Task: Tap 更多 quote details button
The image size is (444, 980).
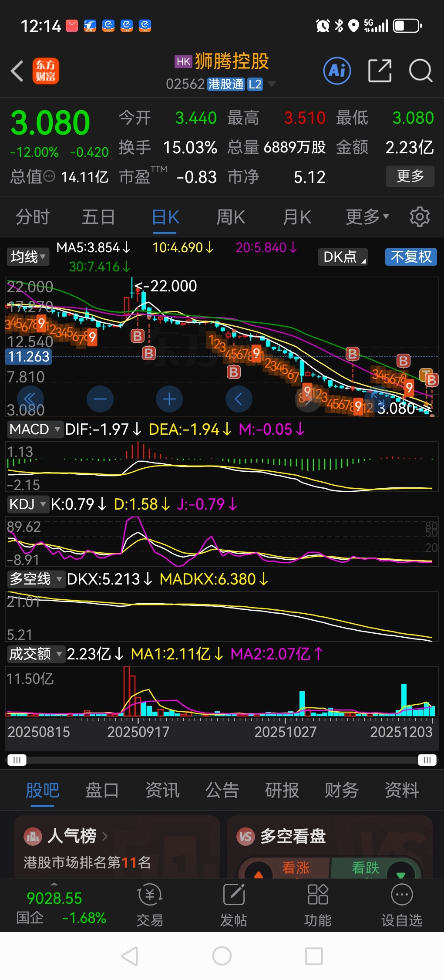Action: pos(410,176)
